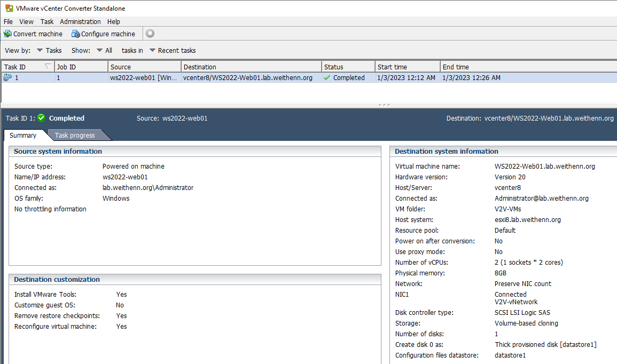617x364 pixels.
Task: Click start time 1/3/2023 12:12 AM
Action: [x=406, y=77]
